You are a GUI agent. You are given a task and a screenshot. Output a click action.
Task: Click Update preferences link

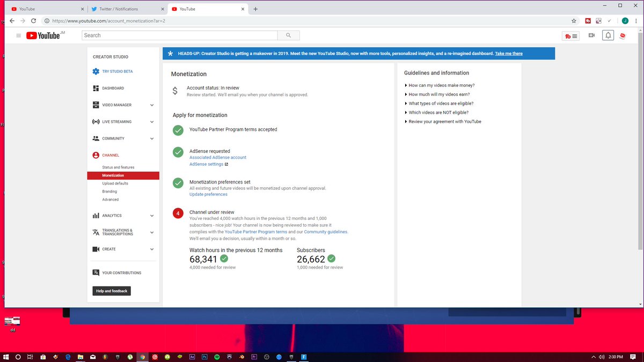pos(208,195)
